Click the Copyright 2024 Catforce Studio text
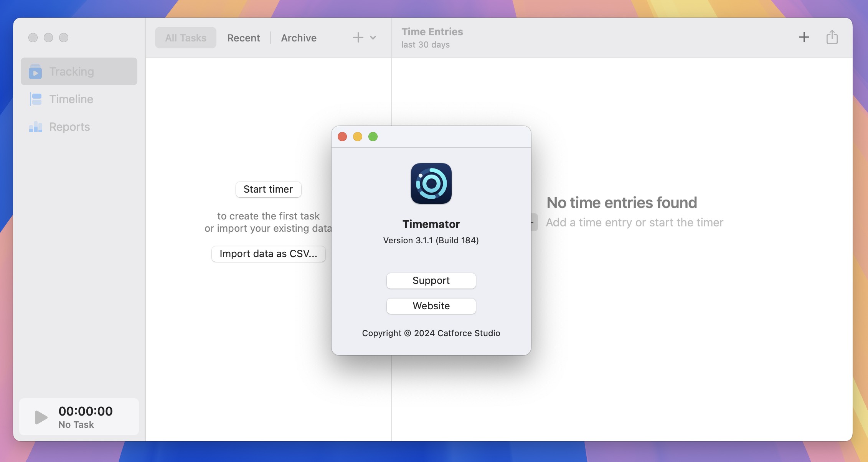The width and height of the screenshot is (868, 462). [x=431, y=333]
